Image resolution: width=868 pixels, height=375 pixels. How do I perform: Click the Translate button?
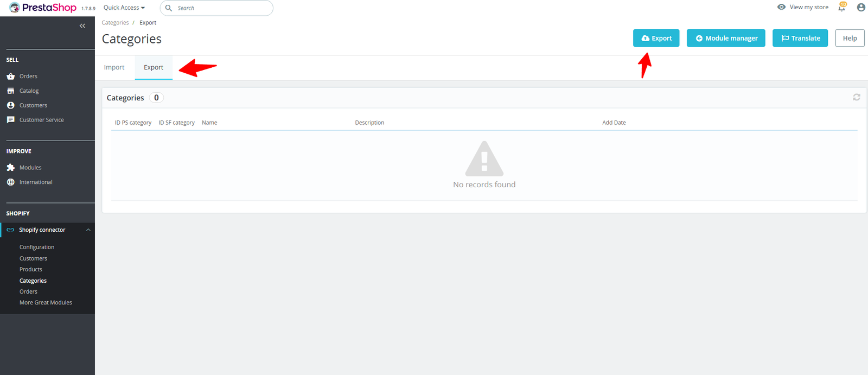[800, 38]
